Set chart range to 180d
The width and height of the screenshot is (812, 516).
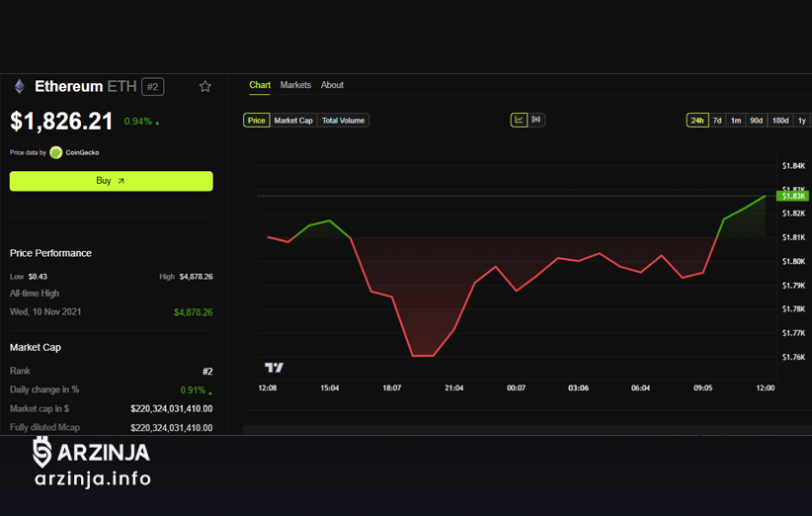point(779,121)
